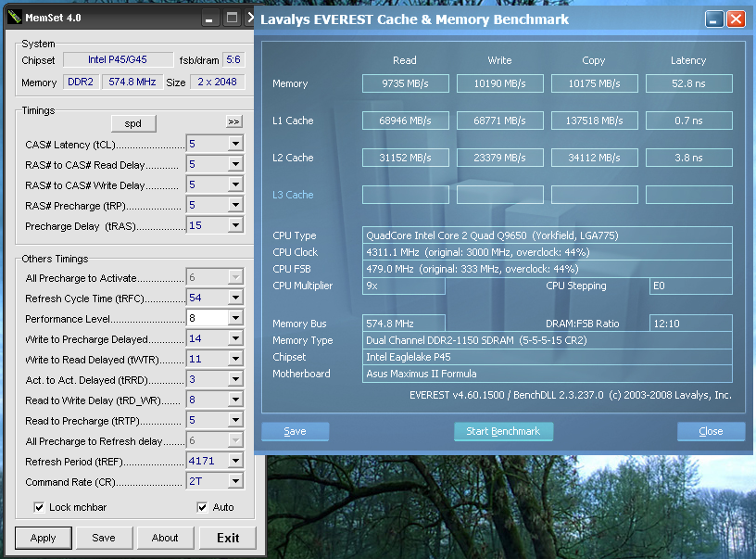The height and width of the screenshot is (559, 756).
Task: Click the L2 Cache Write value 23379 MB/s
Action: [500, 158]
